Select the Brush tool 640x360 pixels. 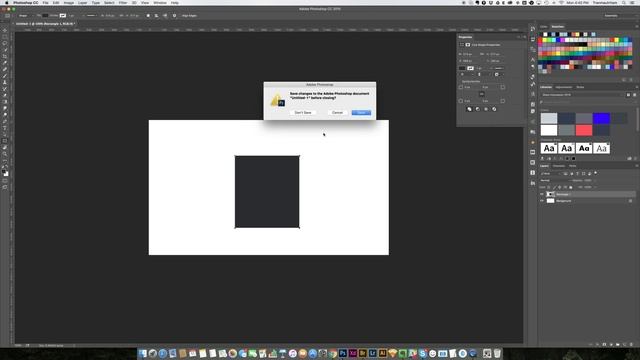[5, 76]
